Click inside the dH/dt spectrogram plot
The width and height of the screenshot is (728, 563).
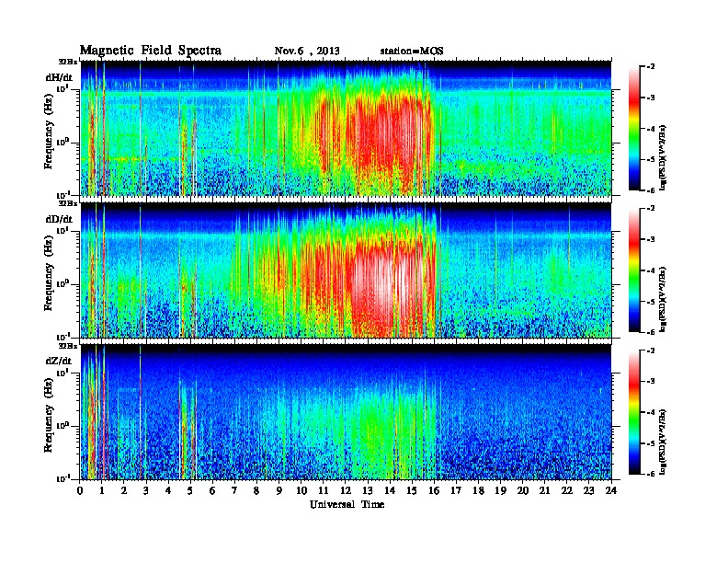(347, 128)
